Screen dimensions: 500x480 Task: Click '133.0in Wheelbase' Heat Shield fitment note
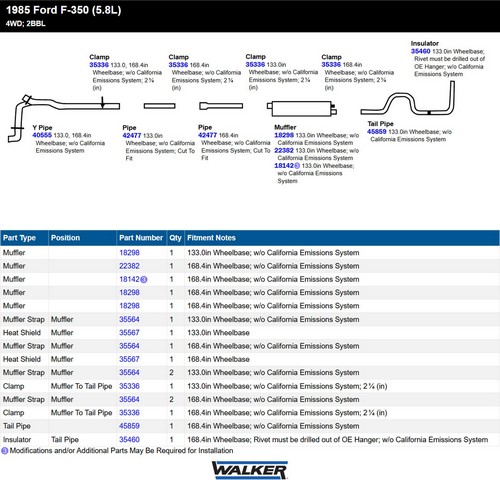[x=218, y=333]
